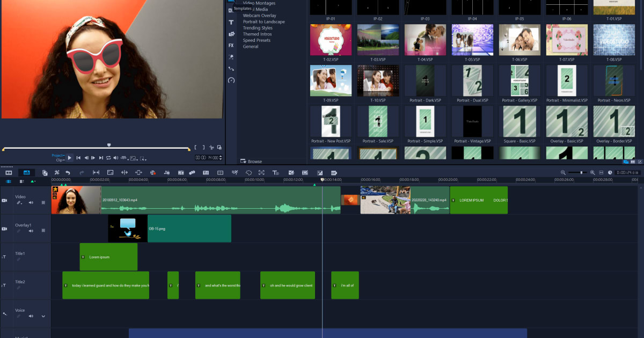This screenshot has width=644, height=338.
Task: Mute the Overlay1 track audio
Action: coord(31,231)
